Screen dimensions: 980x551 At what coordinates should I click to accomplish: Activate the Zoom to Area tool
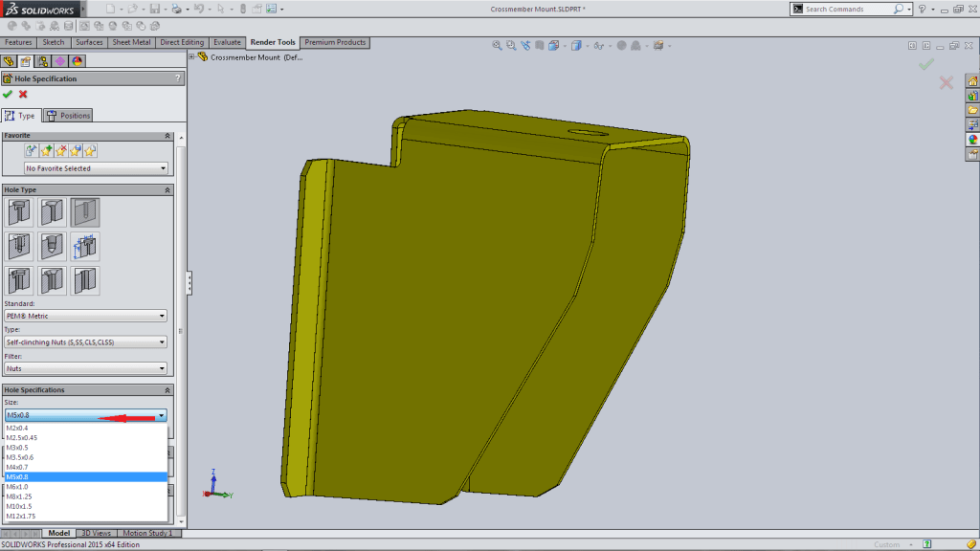point(510,44)
